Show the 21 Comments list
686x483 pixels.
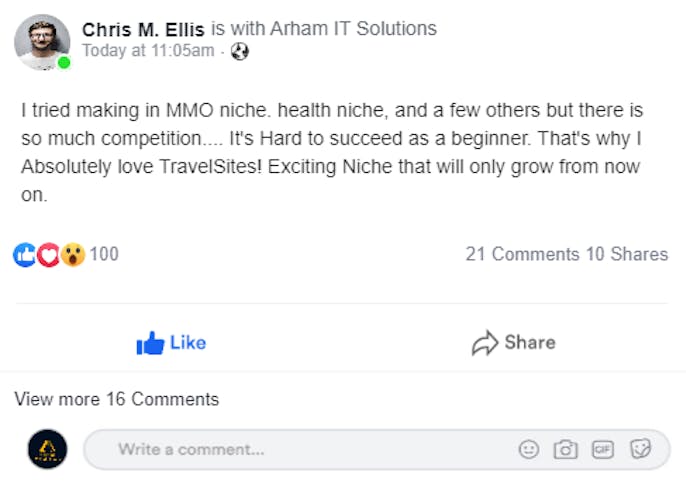pyautogui.click(x=522, y=254)
